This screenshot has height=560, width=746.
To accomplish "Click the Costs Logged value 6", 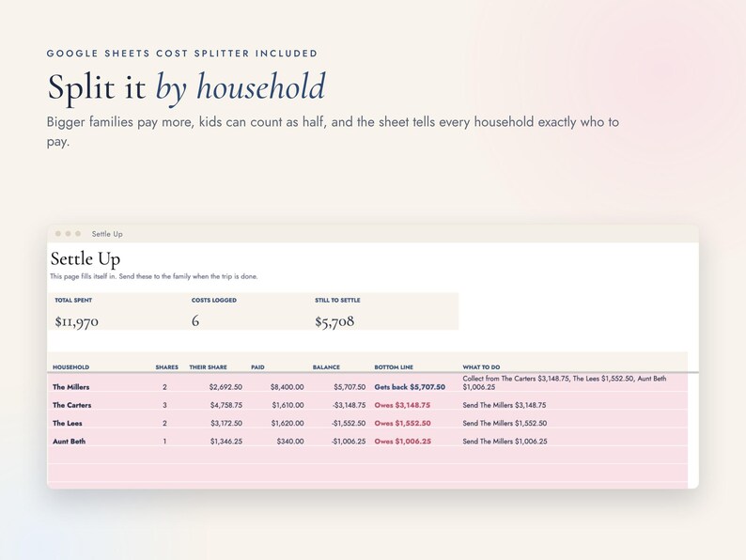I will [x=195, y=321].
